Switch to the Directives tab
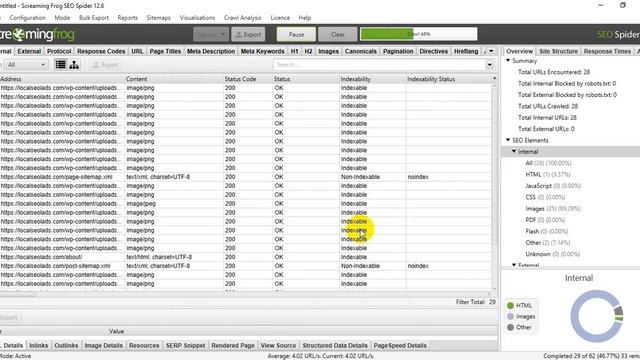Screen dimensions: 640x360 tap(433, 51)
